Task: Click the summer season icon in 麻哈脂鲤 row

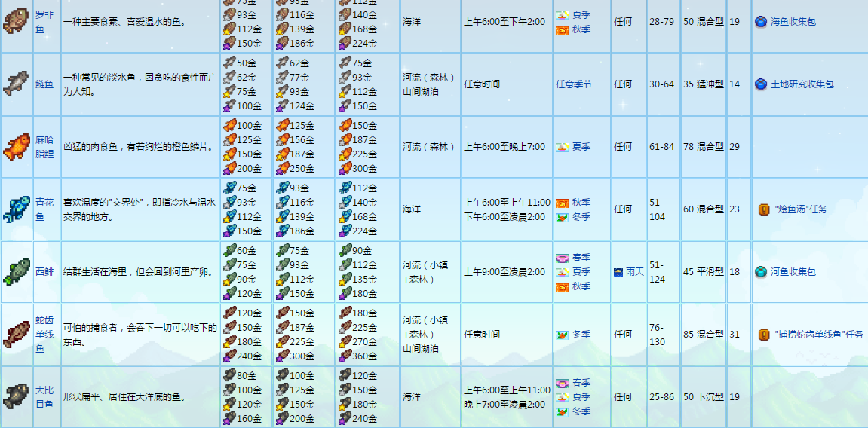Action: [563, 147]
